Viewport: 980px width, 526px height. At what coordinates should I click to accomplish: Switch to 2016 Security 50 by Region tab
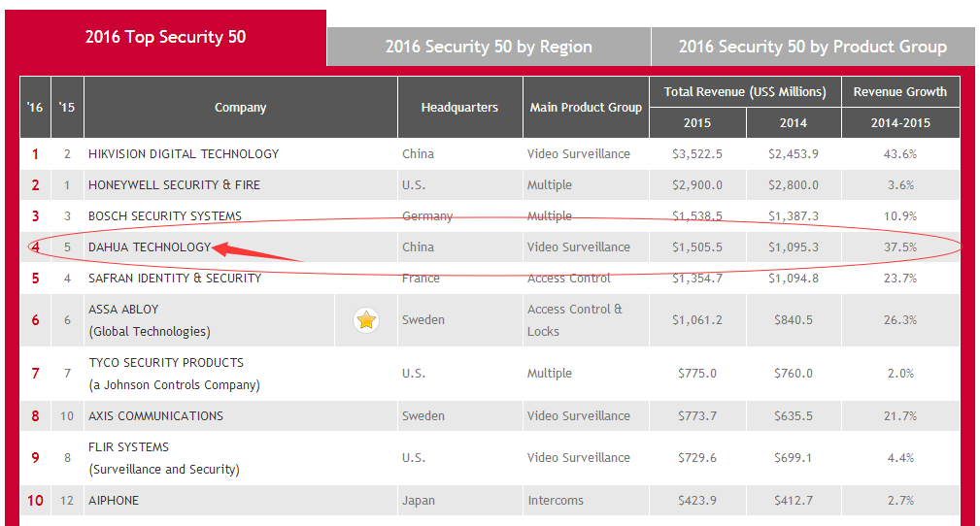pos(489,47)
